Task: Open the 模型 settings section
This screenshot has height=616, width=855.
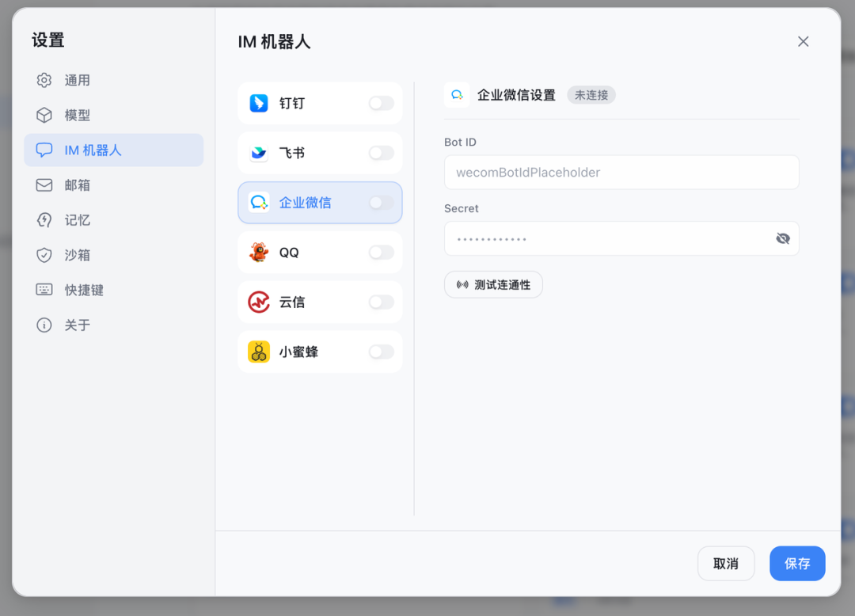Action: click(113, 115)
